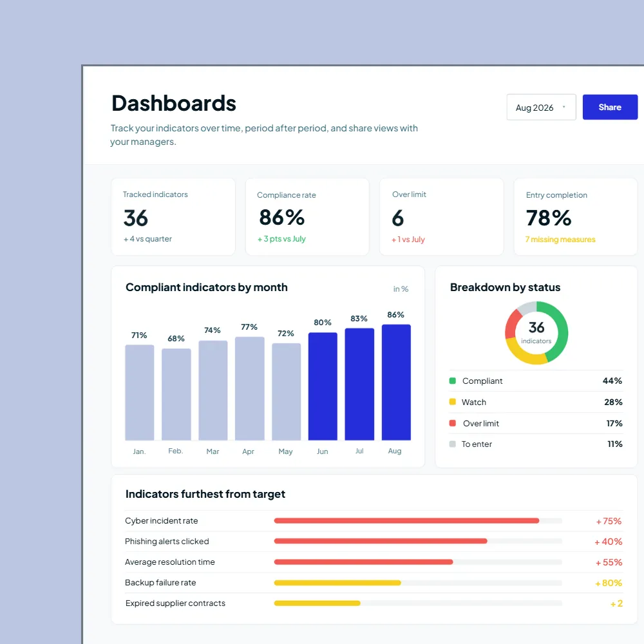
Task: Click the +2 deviation value
Action: click(x=616, y=603)
